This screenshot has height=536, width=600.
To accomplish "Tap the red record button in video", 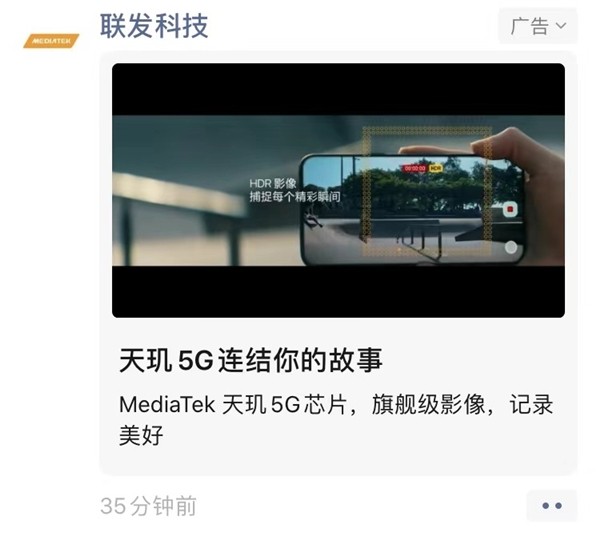I will (x=510, y=209).
